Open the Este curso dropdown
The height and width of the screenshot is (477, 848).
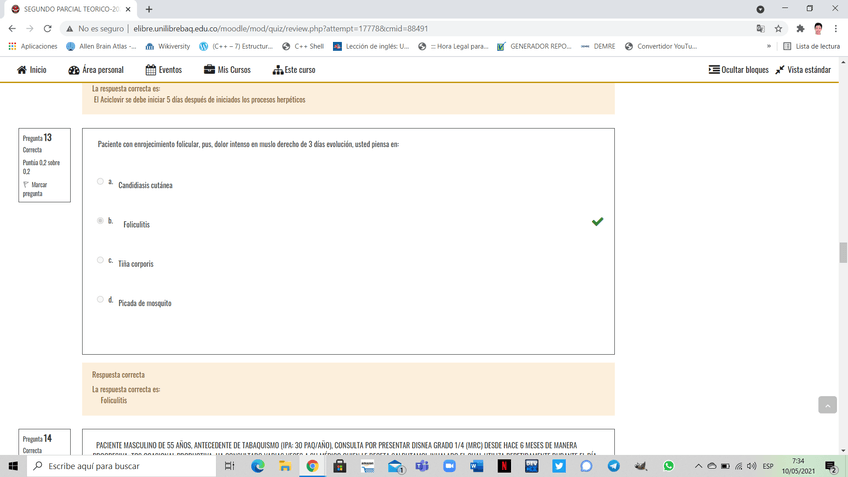294,70
